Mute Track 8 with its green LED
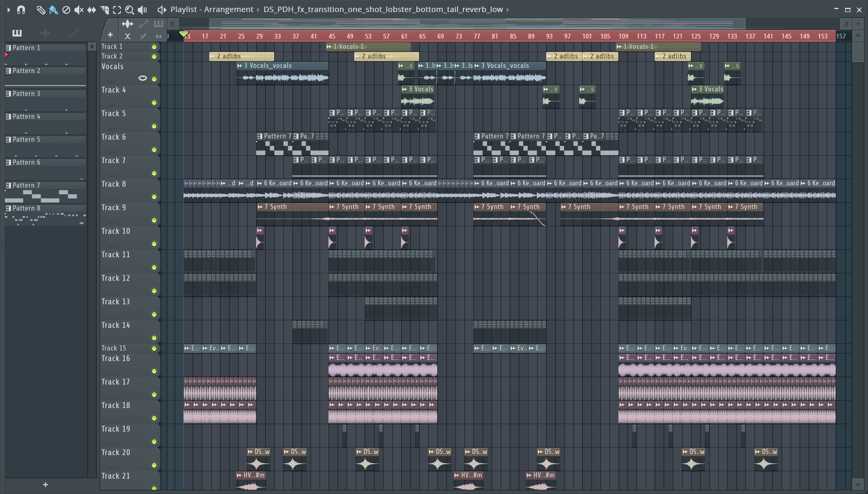868x494 pixels. click(x=154, y=197)
